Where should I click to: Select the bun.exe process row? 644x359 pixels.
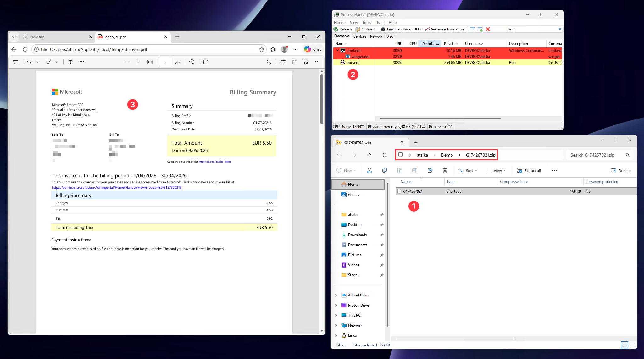point(447,63)
